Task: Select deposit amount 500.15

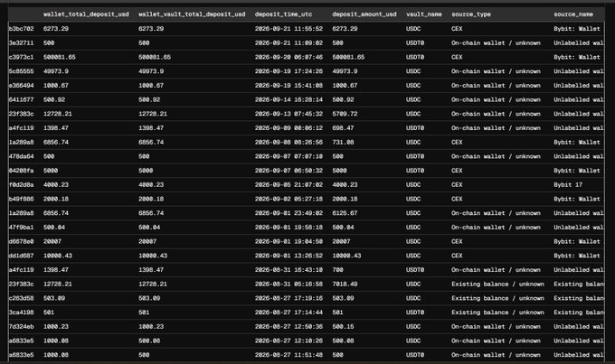Action: [343, 326]
